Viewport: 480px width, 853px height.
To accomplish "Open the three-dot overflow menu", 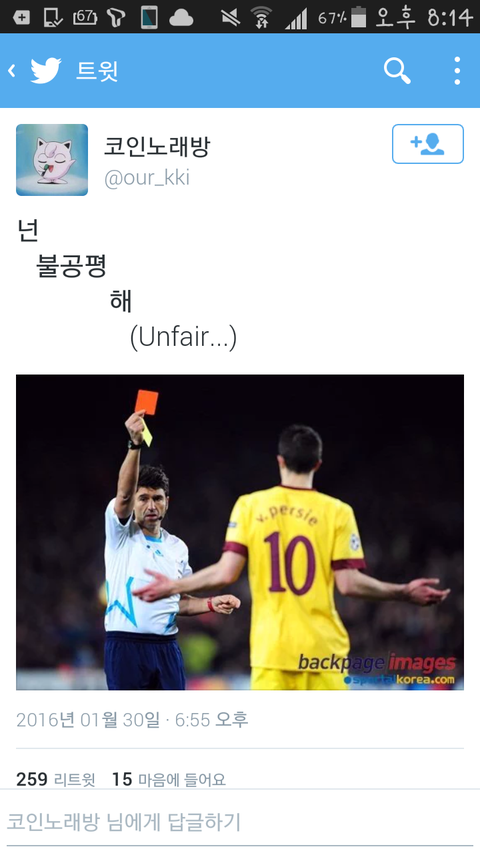I will [457, 70].
